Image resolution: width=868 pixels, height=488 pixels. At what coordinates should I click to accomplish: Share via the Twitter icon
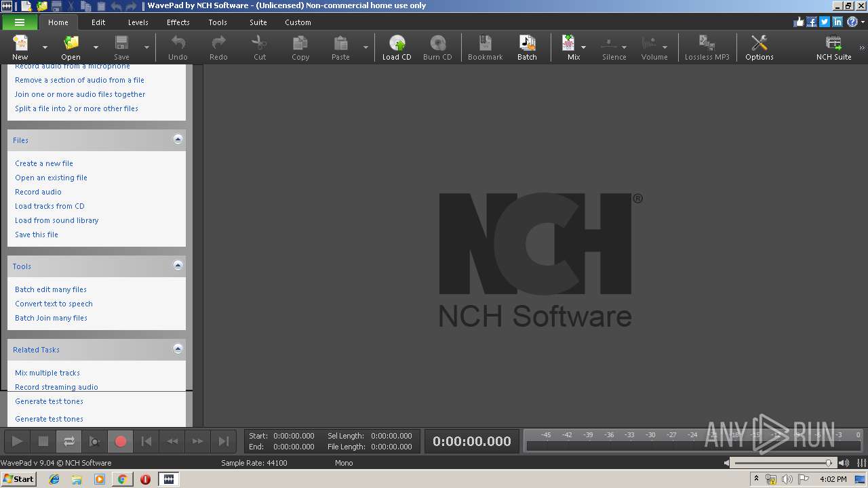(x=825, y=22)
